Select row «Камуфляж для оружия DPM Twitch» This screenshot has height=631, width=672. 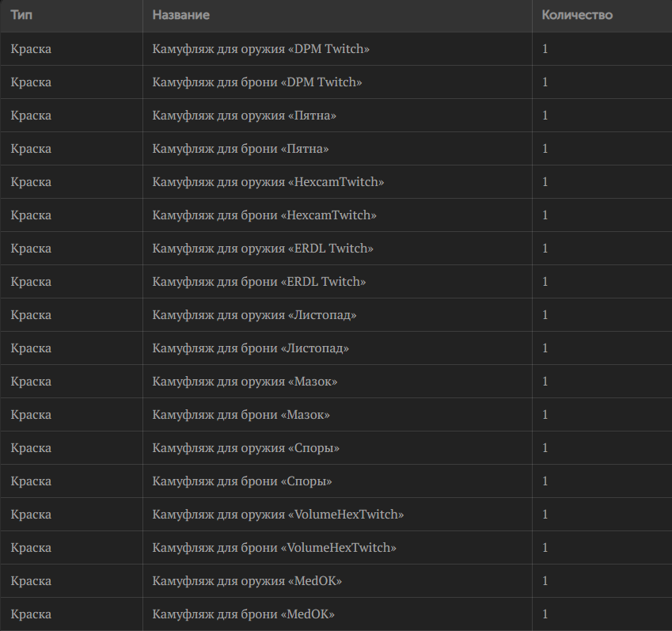pyautogui.click(x=336, y=49)
